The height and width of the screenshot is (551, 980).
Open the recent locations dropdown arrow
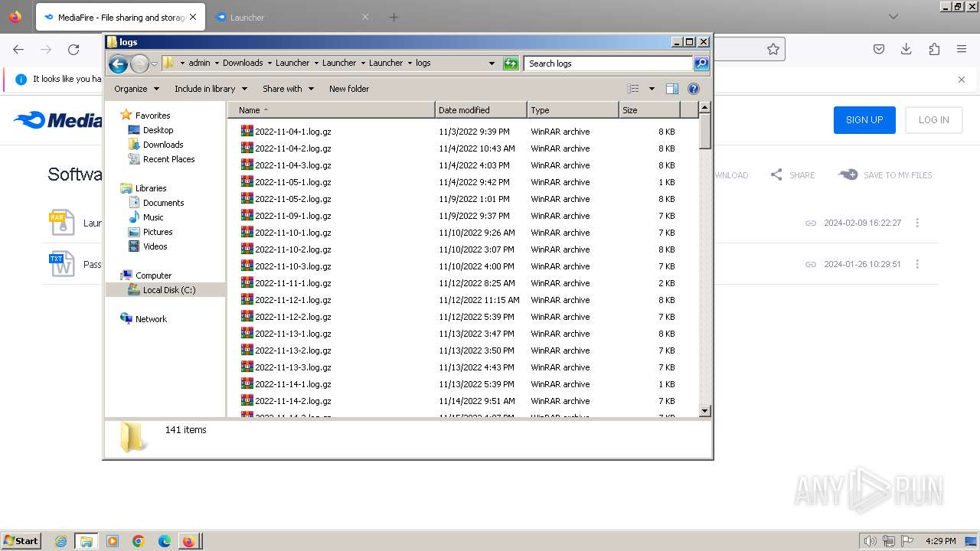154,64
